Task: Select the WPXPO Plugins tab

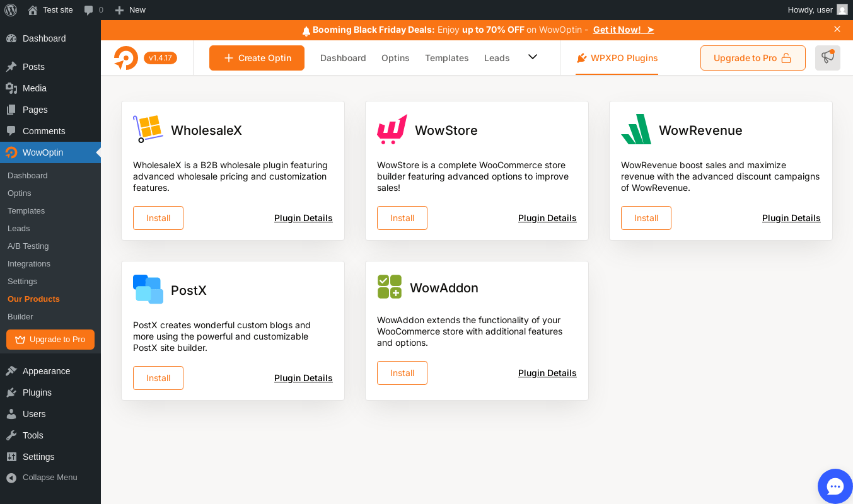Action: click(617, 58)
